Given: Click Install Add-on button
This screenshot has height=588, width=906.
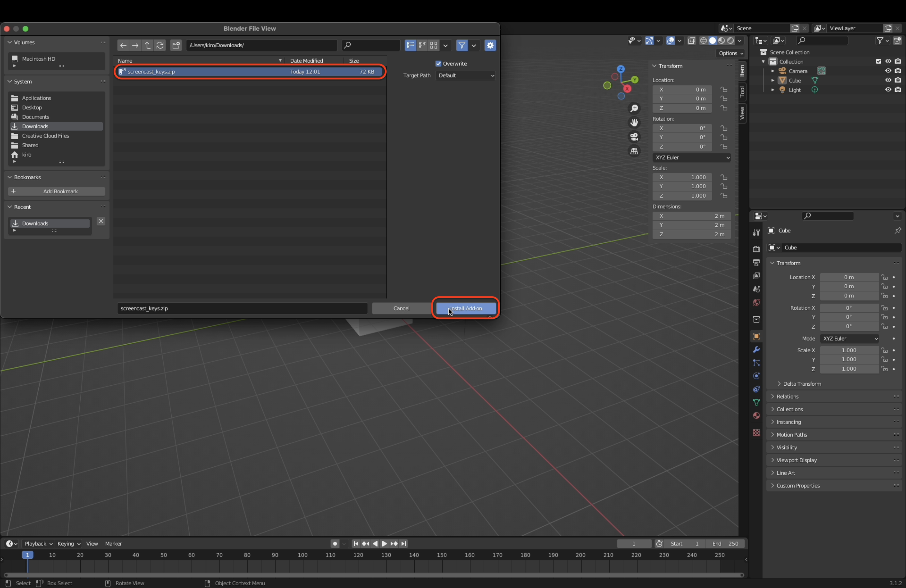Looking at the screenshot, I should point(466,308).
